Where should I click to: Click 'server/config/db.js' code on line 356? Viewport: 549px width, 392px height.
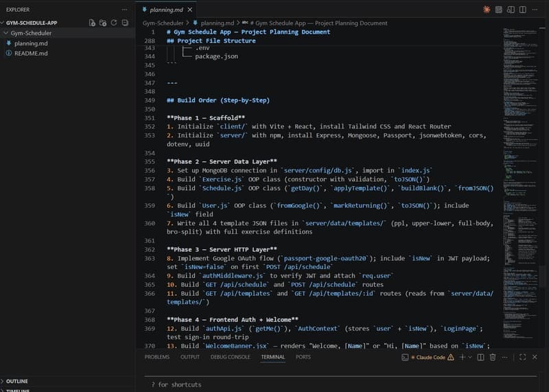318,171
